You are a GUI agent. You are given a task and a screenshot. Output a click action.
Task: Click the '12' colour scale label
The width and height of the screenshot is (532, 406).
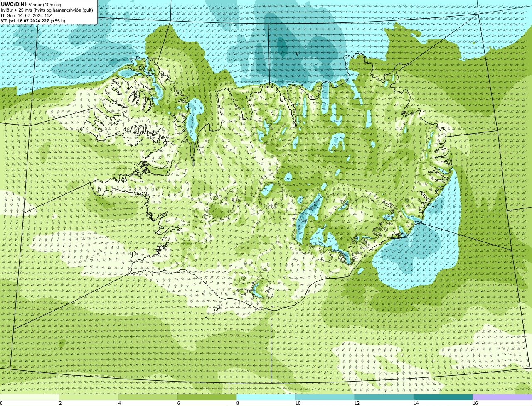(357, 403)
